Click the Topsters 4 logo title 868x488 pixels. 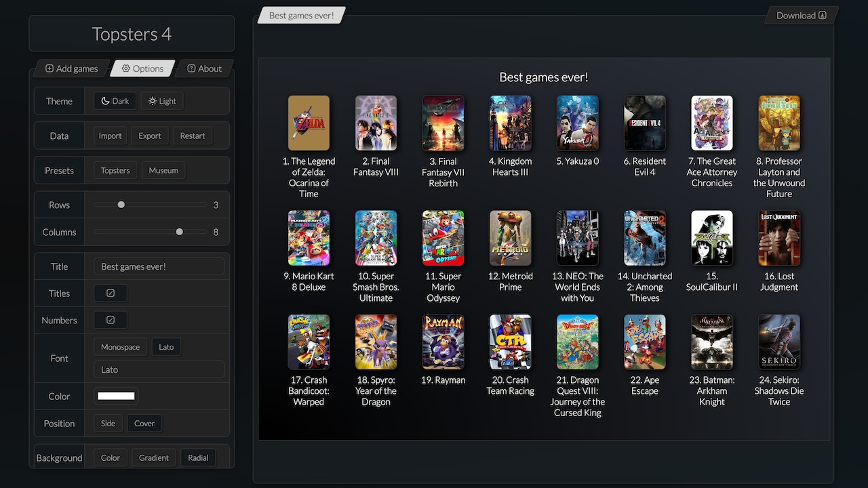[x=132, y=34]
